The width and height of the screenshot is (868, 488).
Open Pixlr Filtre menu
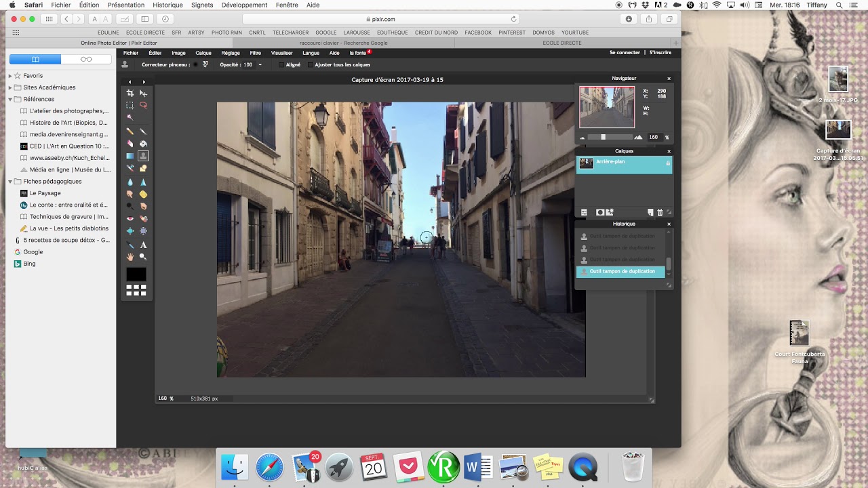[x=256, y=53]
